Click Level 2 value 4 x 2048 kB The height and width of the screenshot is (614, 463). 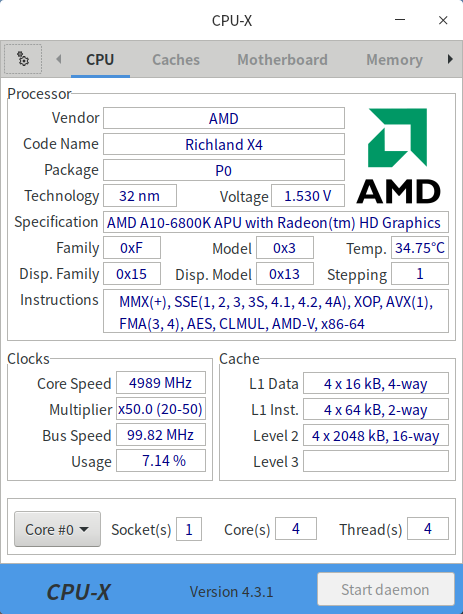(376, 435)
